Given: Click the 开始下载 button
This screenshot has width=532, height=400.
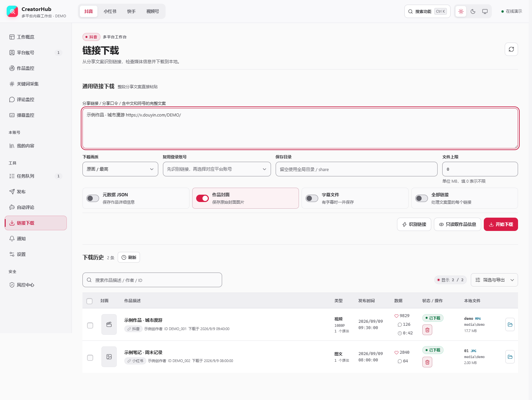Looking at the screenshot, I should [x=501, y=224].
